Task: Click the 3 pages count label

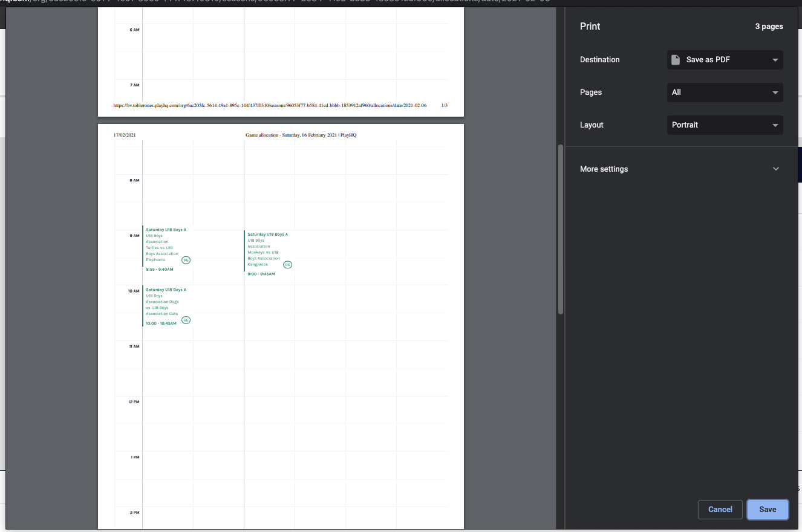Action: 769,27
